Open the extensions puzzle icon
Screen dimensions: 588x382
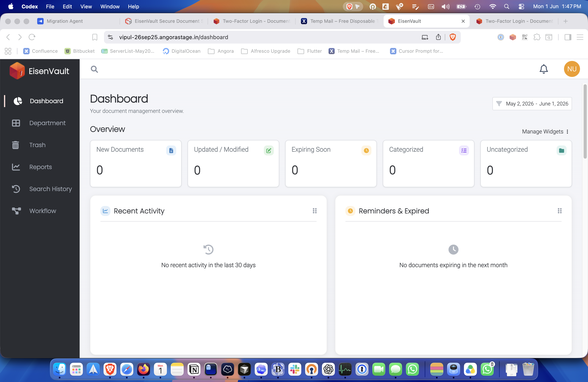point(537,37)
